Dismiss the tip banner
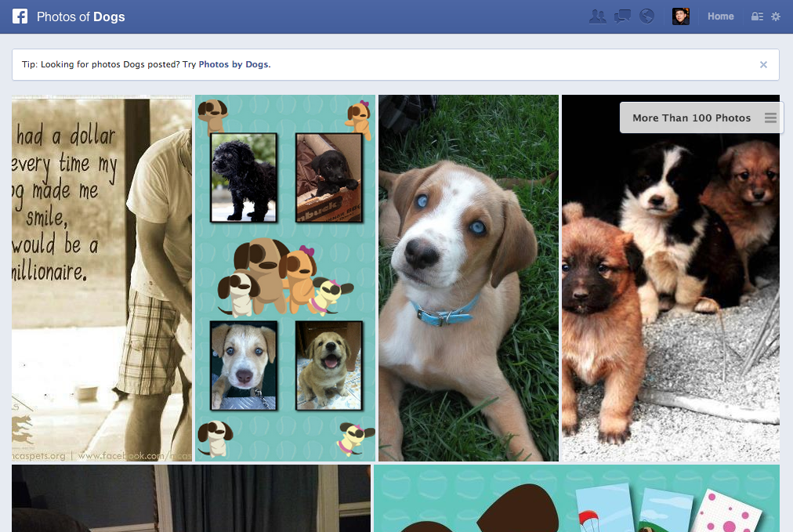793x532 pixels. click(764, 64)
